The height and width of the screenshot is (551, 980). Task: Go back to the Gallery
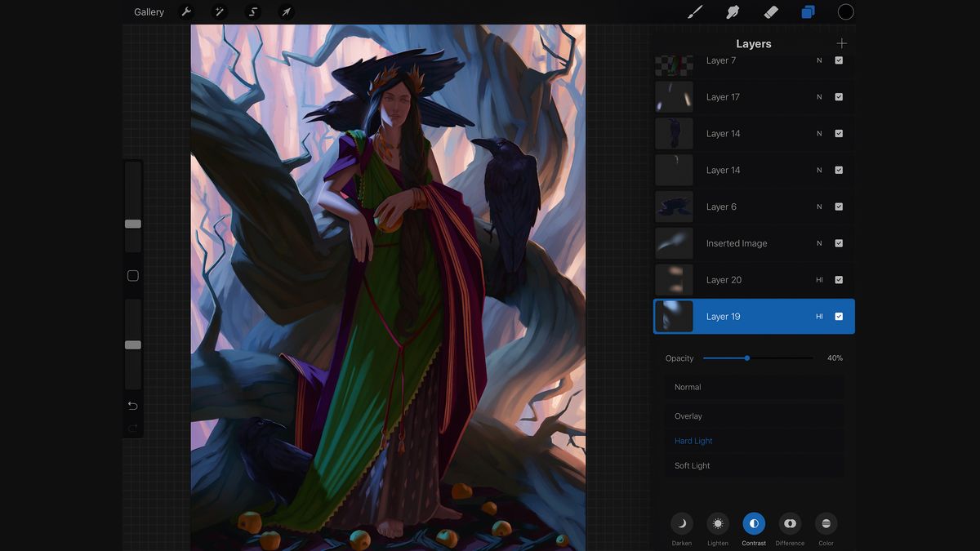point(149,11)
